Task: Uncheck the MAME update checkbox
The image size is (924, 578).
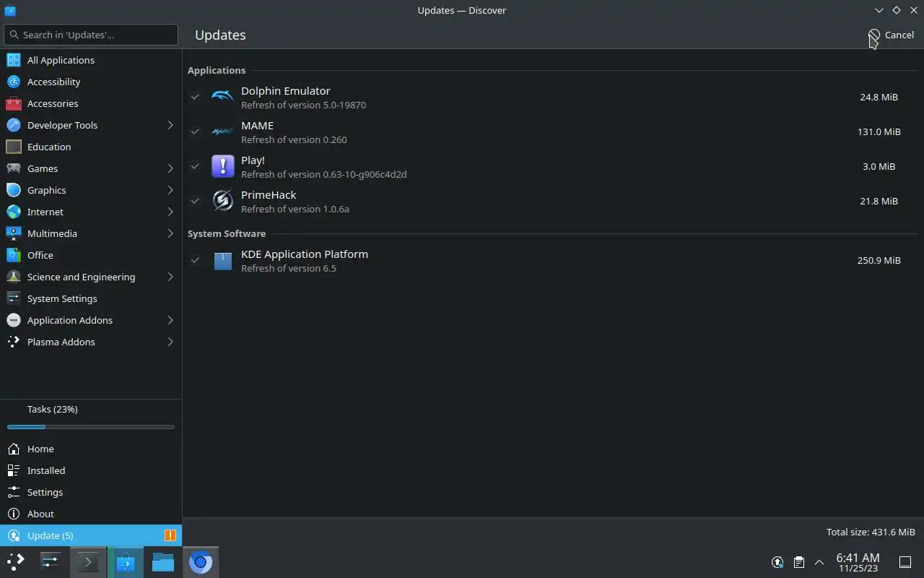Action: pyautogui.click(x=195, y=131)
